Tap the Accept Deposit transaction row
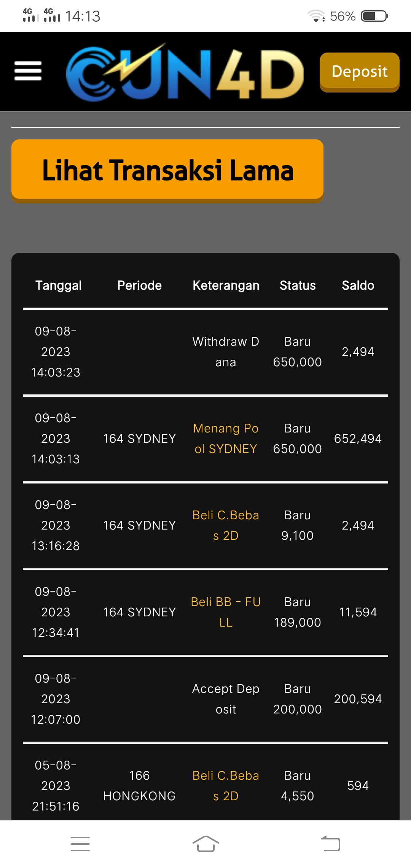The image size is (411, 868). point(226,699)
